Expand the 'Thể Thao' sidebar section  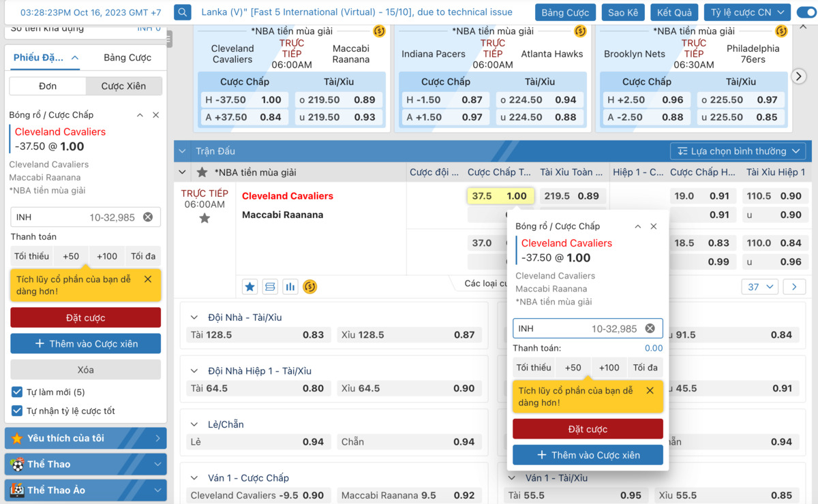coord(85,464)
